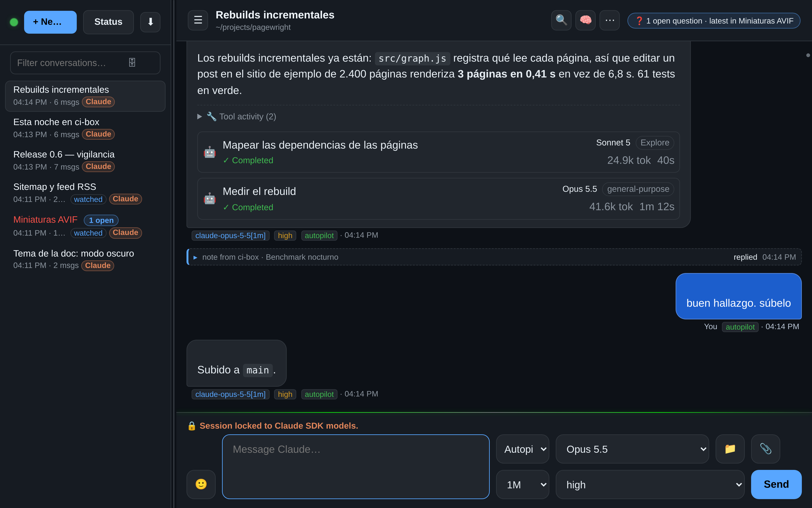The image size is (812, 508).
Task: Send the message with Send button
Action: click(x=776, y=484)
